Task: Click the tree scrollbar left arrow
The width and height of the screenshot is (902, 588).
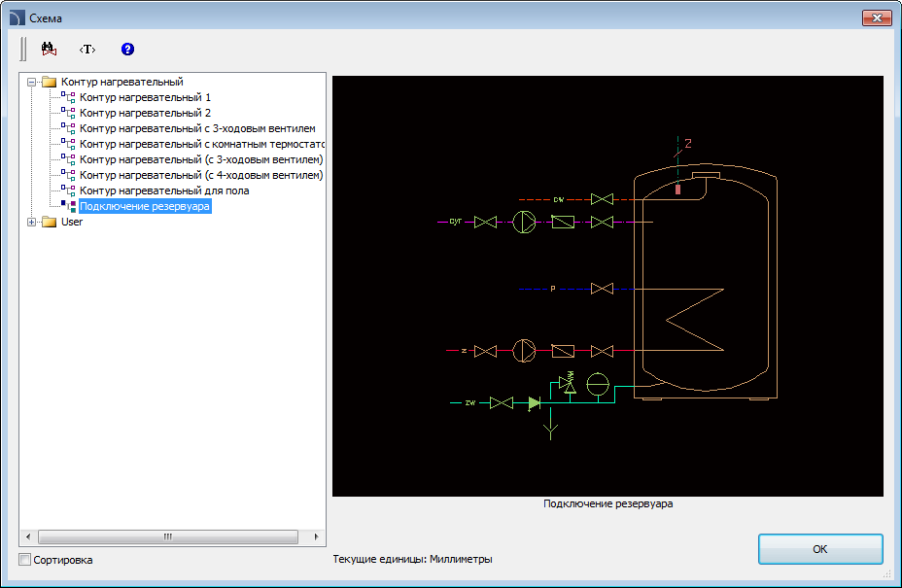Action: [28, 536]
